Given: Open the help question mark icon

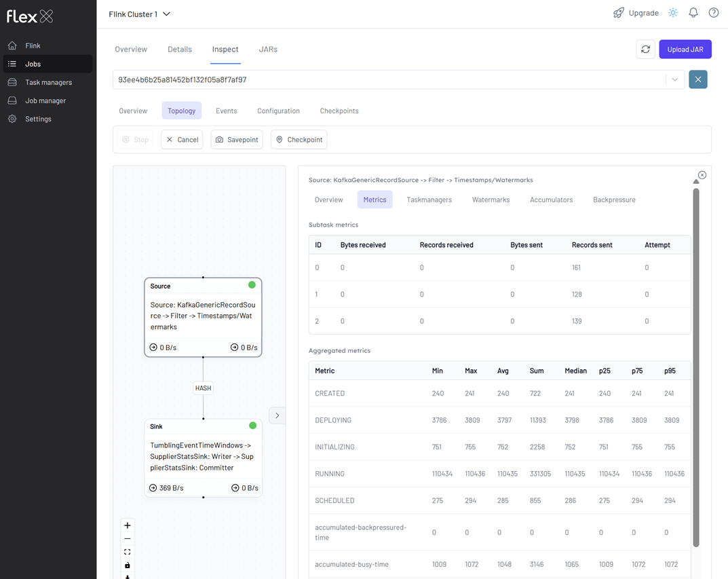Looking at the screenshot, I should tap(714, 13).
